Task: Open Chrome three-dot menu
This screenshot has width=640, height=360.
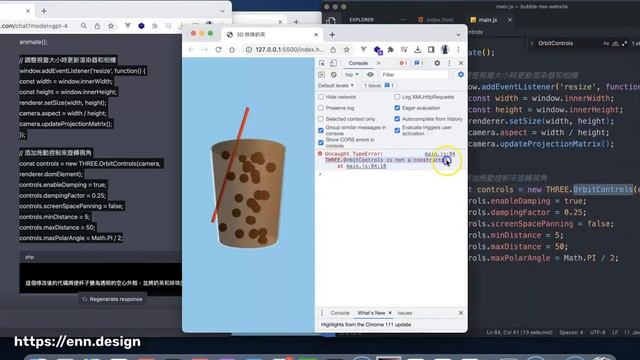Action: 458,50
